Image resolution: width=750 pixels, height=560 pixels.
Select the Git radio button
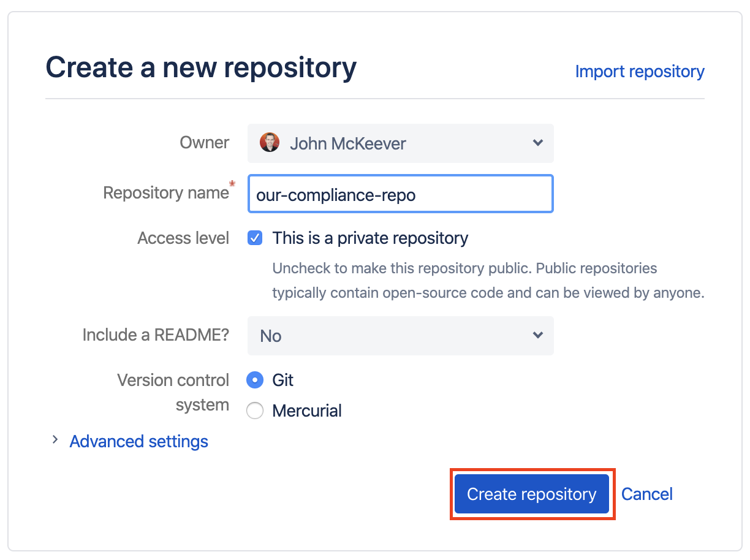coord(255,380)
